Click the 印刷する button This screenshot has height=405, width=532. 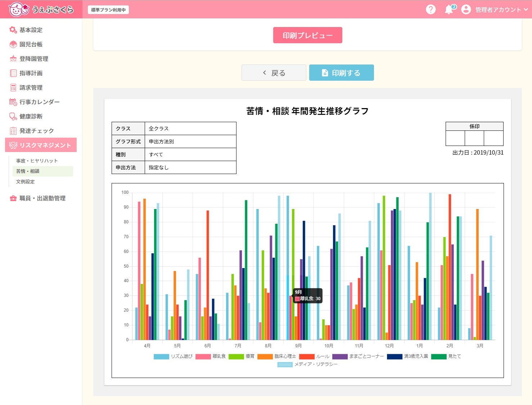click(341, 73)
